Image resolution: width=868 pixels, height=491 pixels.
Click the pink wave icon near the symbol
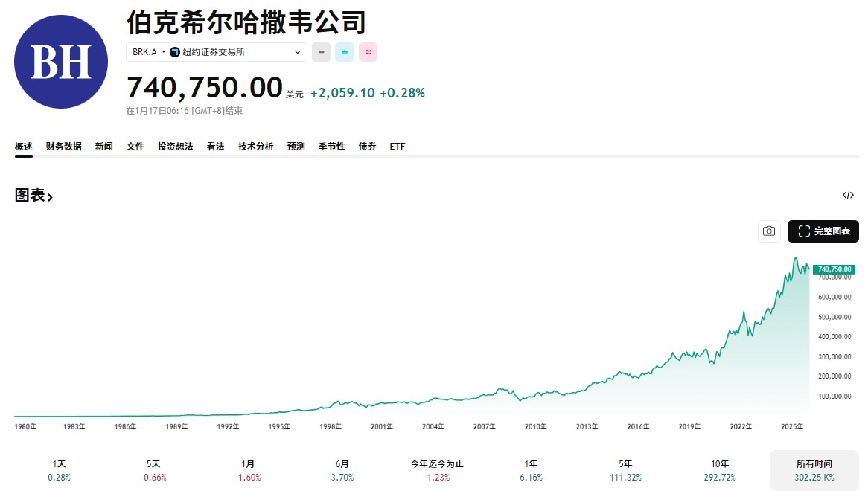click(368, 52)
